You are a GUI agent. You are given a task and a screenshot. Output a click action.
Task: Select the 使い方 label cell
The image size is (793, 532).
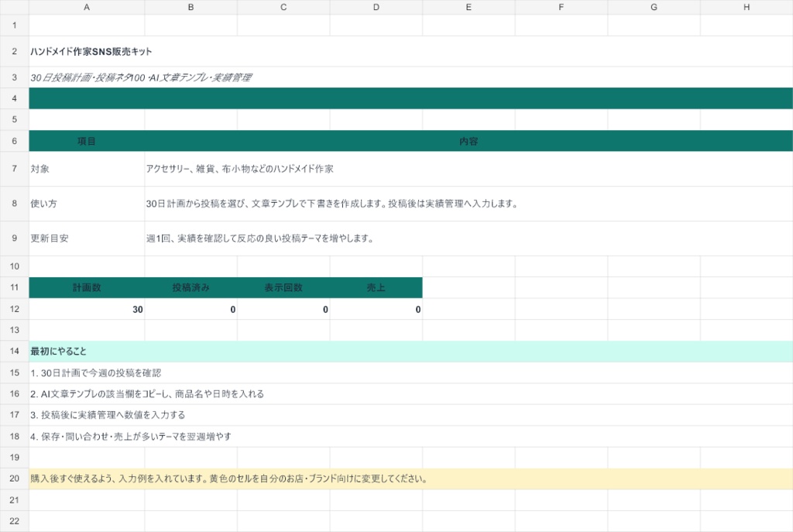pos(87,204)
